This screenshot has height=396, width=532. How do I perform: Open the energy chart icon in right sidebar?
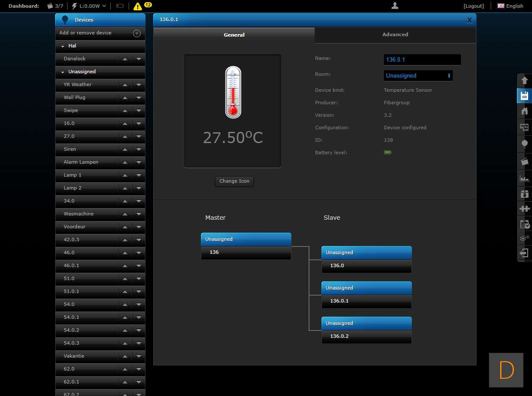[524, 178]
